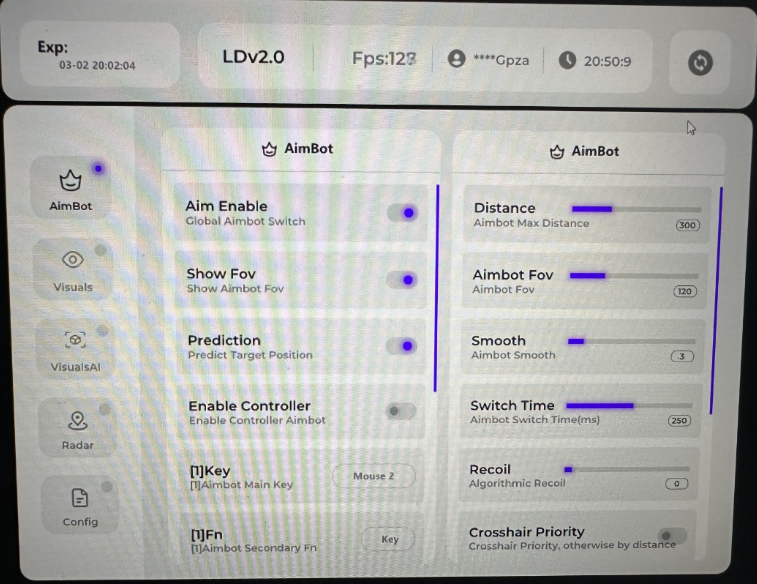The height and width of the screenshot is (584, 757).
Task: Click the Smooth slider track
Action: tap(630, 341)
